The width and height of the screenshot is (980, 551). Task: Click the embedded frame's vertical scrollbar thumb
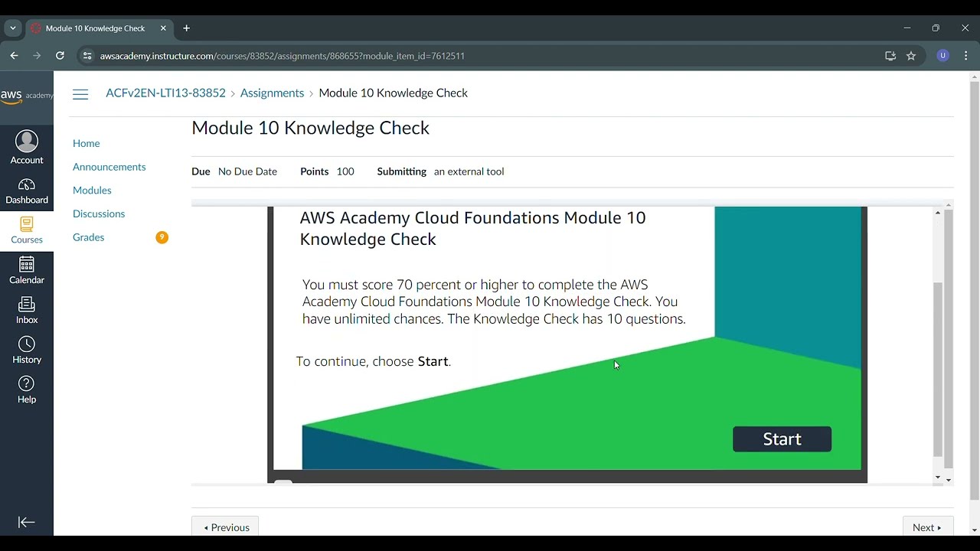[938, 367]
